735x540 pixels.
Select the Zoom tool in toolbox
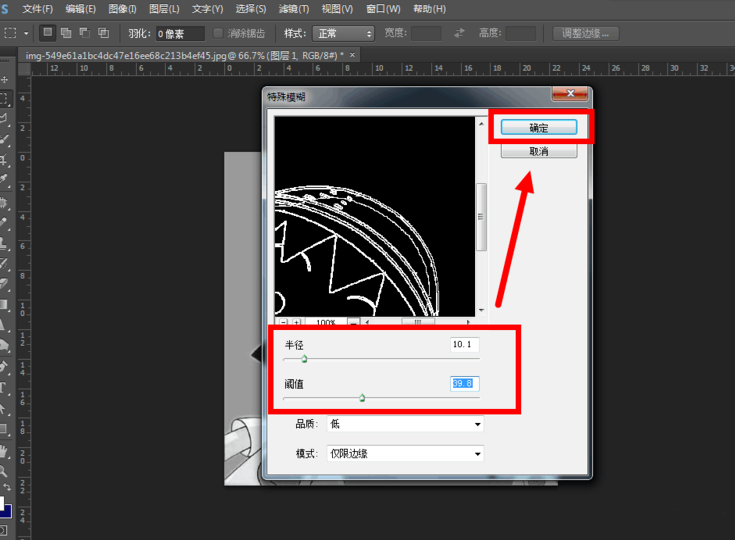[x=4, y=471]
